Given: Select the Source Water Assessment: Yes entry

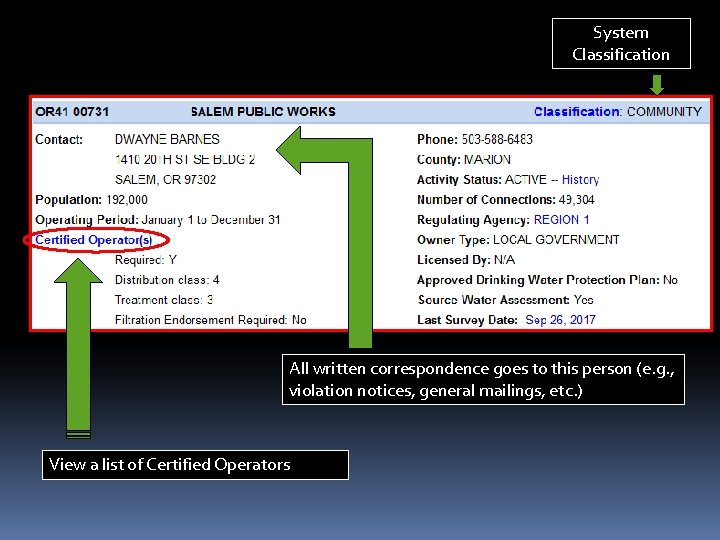Looking at the screenshot, I should tap(505, 300).
